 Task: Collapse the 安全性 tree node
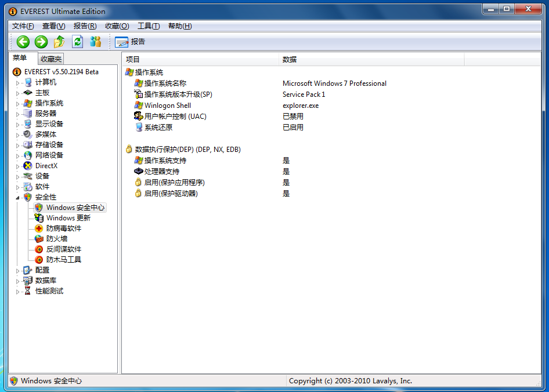point(17,197)
